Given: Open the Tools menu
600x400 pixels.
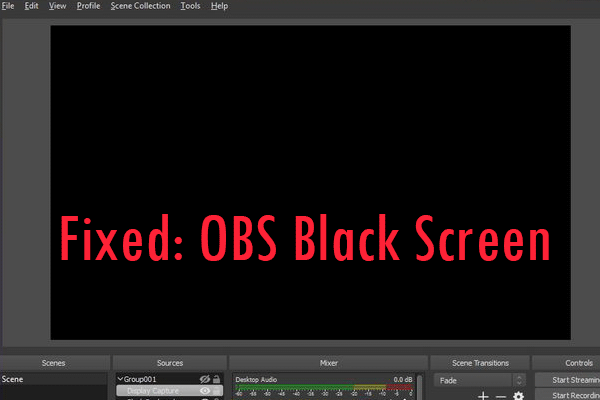Looking at the screenshot, I should pyautogui.click(x=190, y=6).
